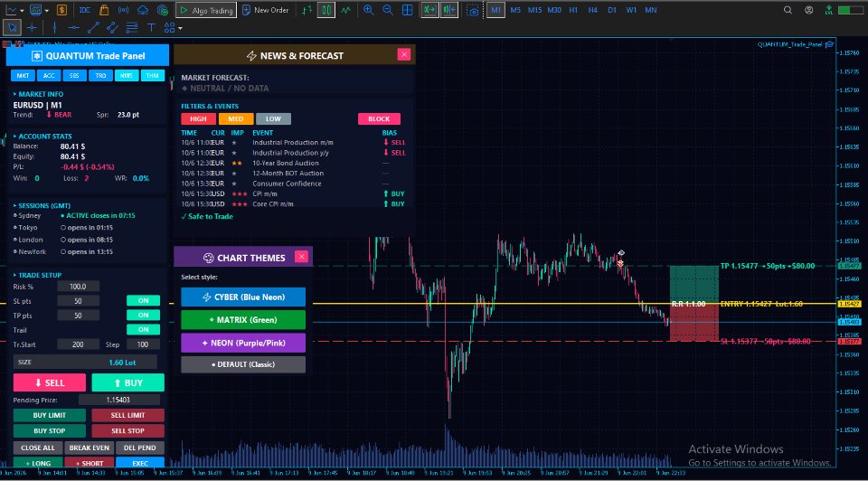Take a chart screenshot with camera icon
Screen dimensions: 868x481
[473, 11]
